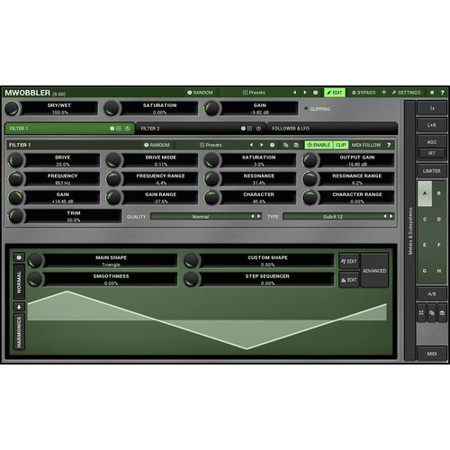The image size is (450, 450).
Task: Open the Advanced shape settings
Action: click(375, 271)
